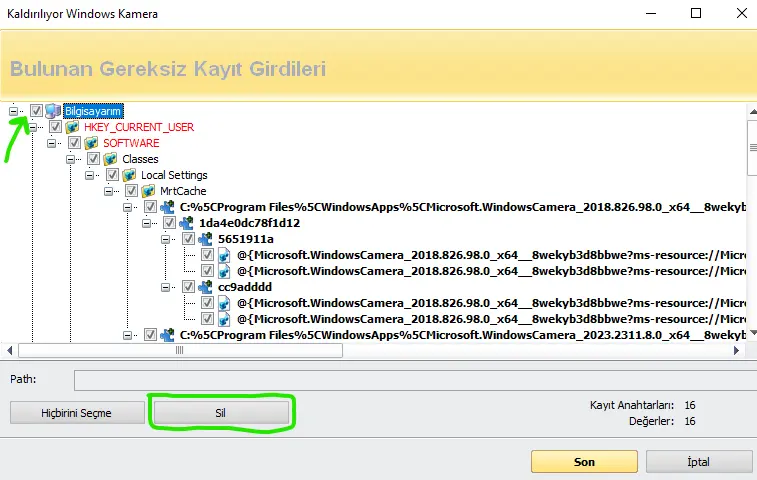
Task: Select the cc9adddd key label
Action: [x=245, y=287]
